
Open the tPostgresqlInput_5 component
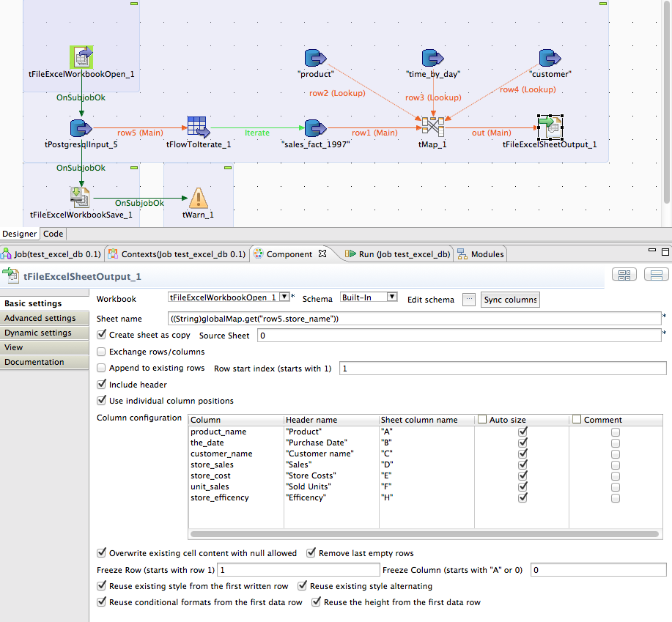(x=81, y=127)
